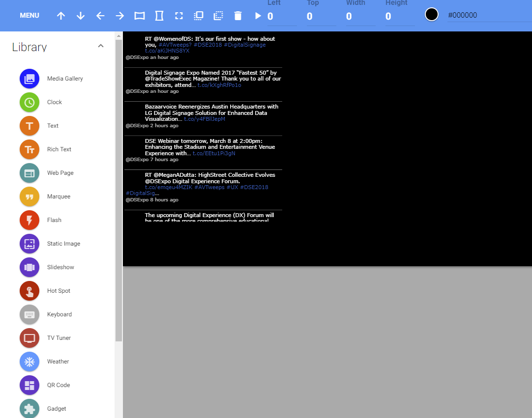Click the #000000 hex color field
The width and height of the screenshot is (532, 418).
(490, 15)
